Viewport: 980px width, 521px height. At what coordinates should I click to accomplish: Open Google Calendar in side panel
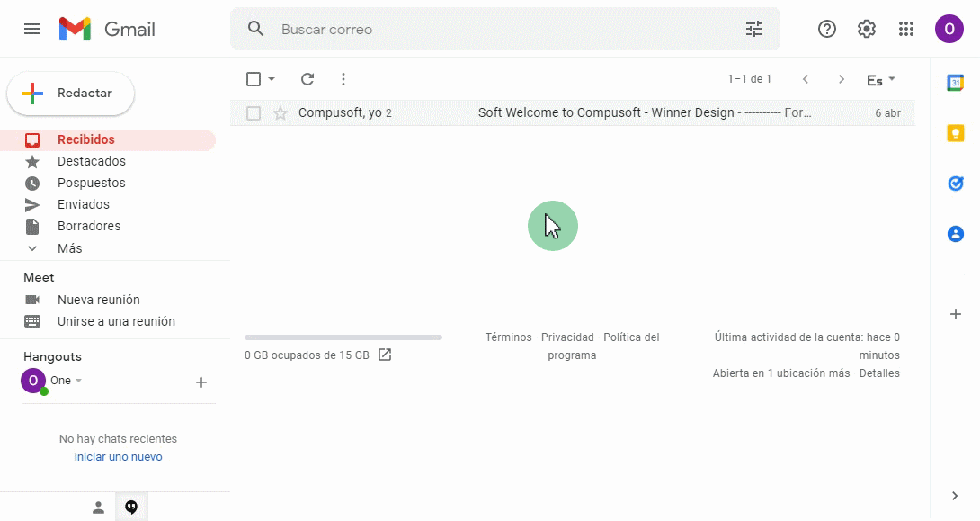[x=955, y=83]
